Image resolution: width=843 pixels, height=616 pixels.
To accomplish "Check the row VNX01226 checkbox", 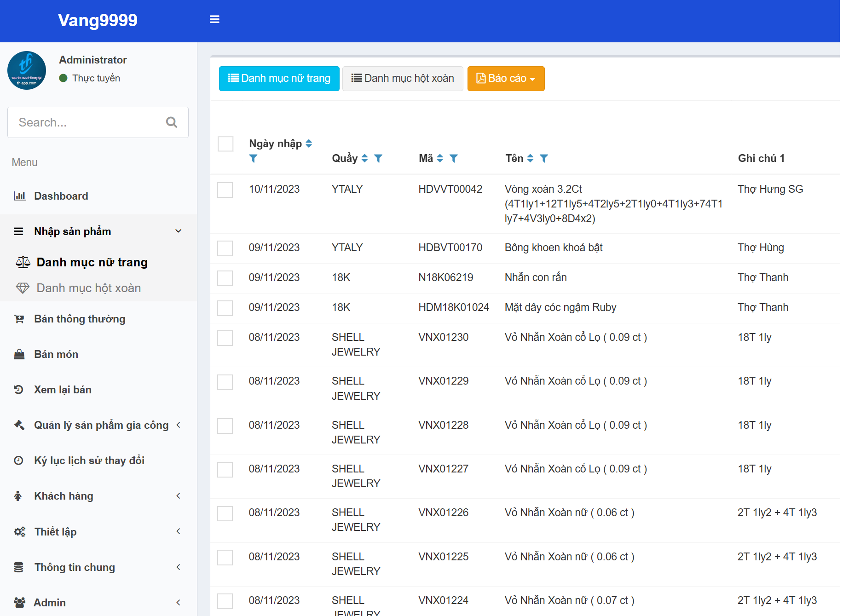I will pos(225,513).
